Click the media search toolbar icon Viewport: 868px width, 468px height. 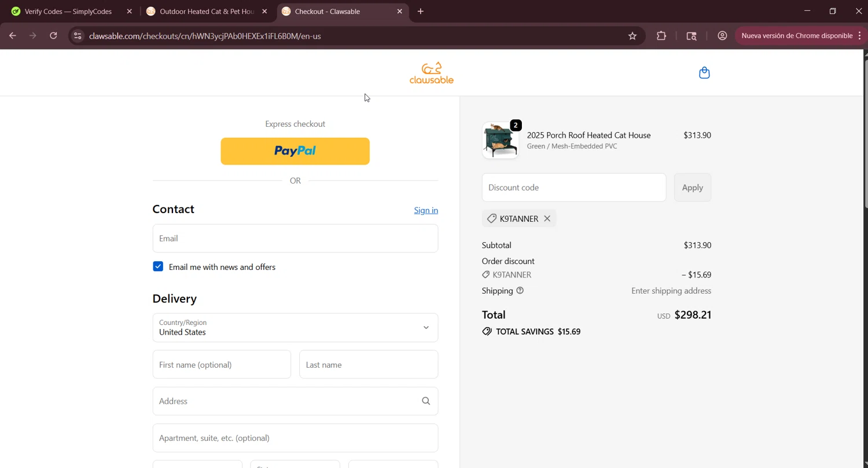692,36
